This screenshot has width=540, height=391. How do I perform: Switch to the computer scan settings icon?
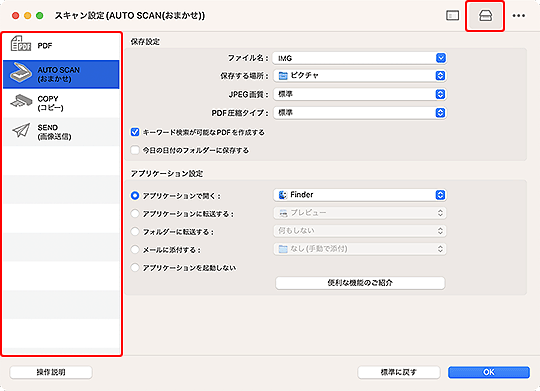pyautogui.click(x=452, y=16)
